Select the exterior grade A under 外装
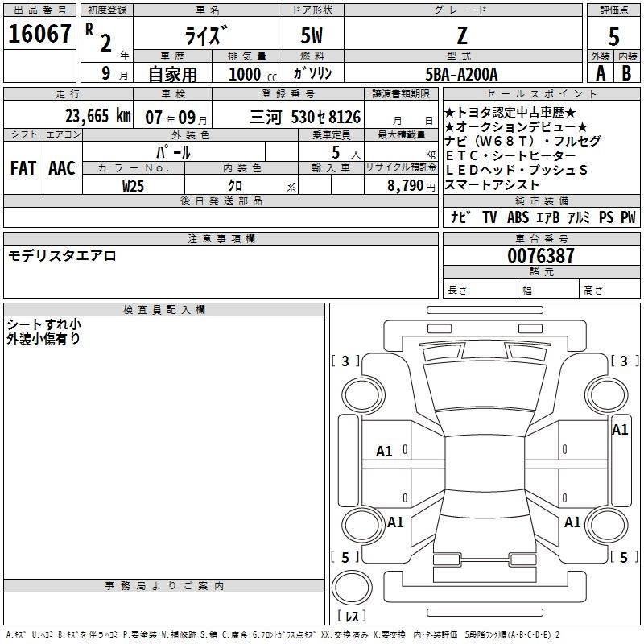The width and height of the screenshot is (644, 644). click(x=601, y=73)
